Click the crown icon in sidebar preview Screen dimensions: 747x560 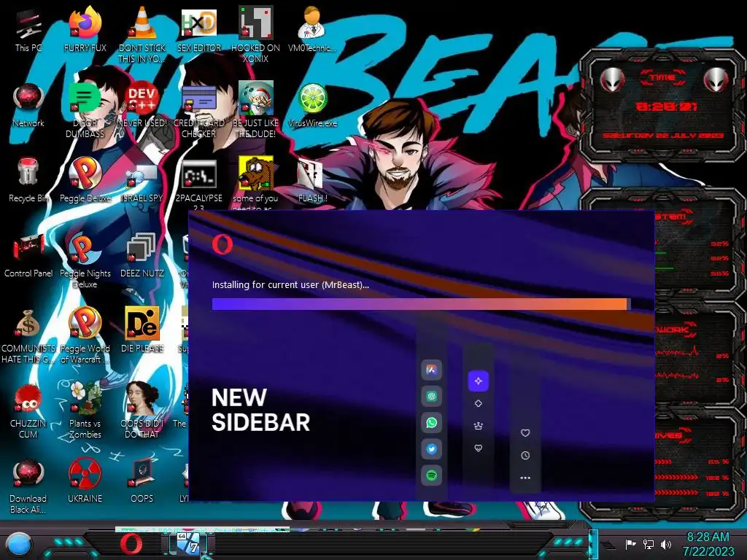[479, 426]
